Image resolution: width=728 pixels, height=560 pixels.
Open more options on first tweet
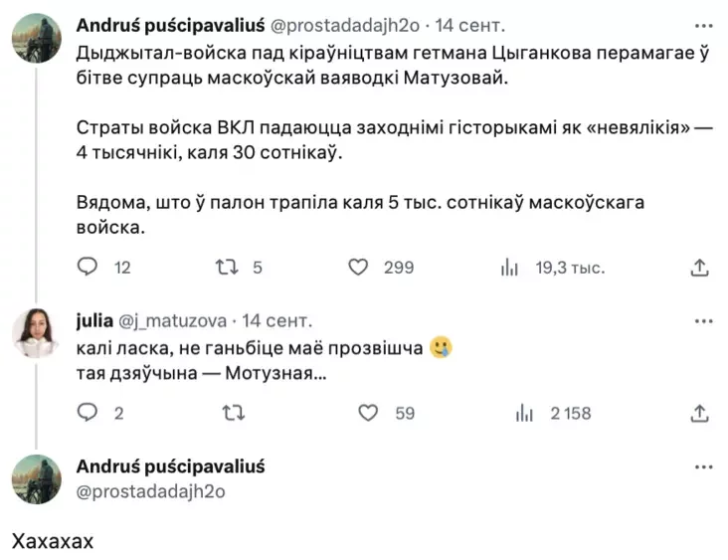(703, 24)
